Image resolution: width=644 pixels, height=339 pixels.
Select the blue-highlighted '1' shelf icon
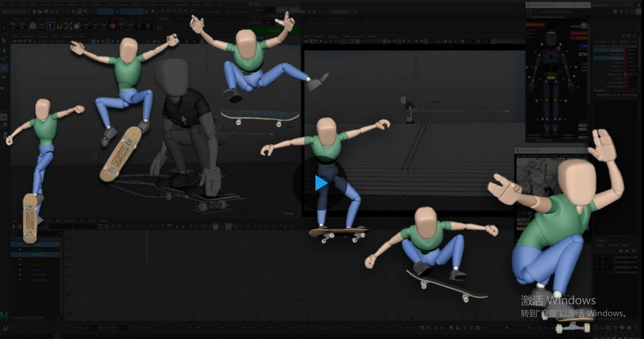pos(50,26)
